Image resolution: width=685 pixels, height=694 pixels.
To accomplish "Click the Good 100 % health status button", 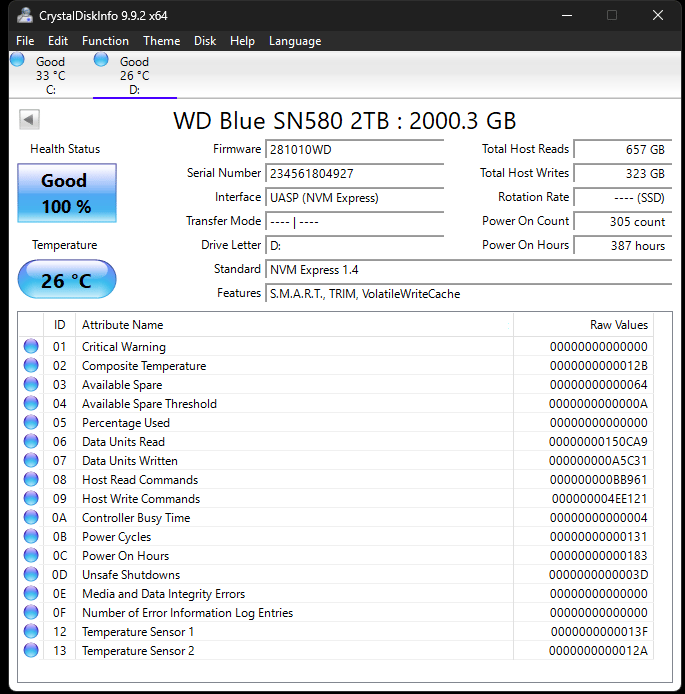I will 67,193.
